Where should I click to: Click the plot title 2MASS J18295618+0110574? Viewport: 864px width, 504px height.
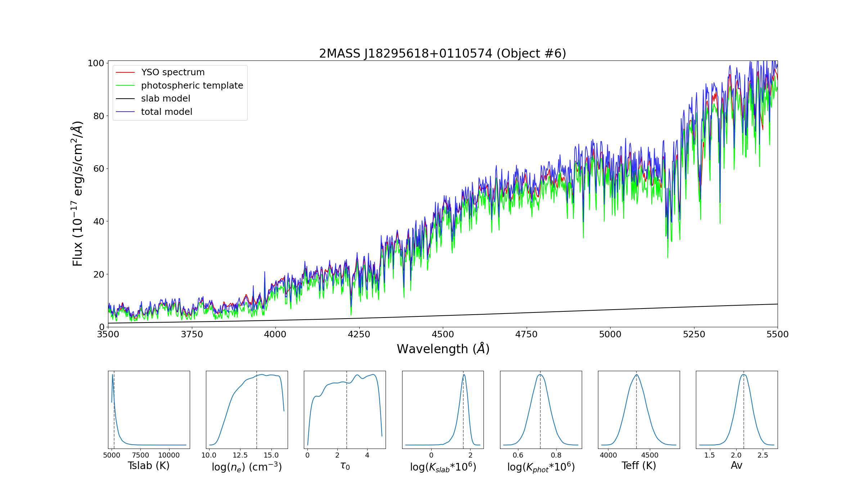click(442, 54)
